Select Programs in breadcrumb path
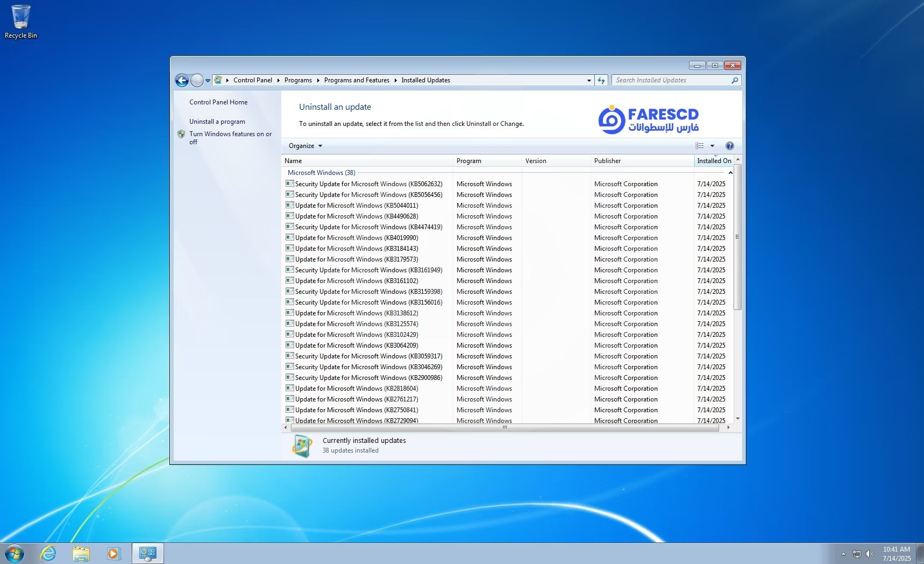 point(298,80)
